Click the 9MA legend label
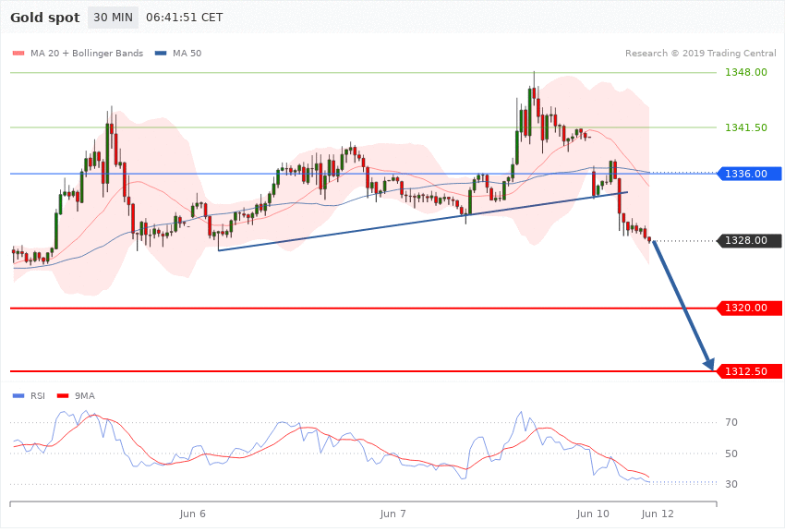The image size is (785, 532). click(85, 396)
